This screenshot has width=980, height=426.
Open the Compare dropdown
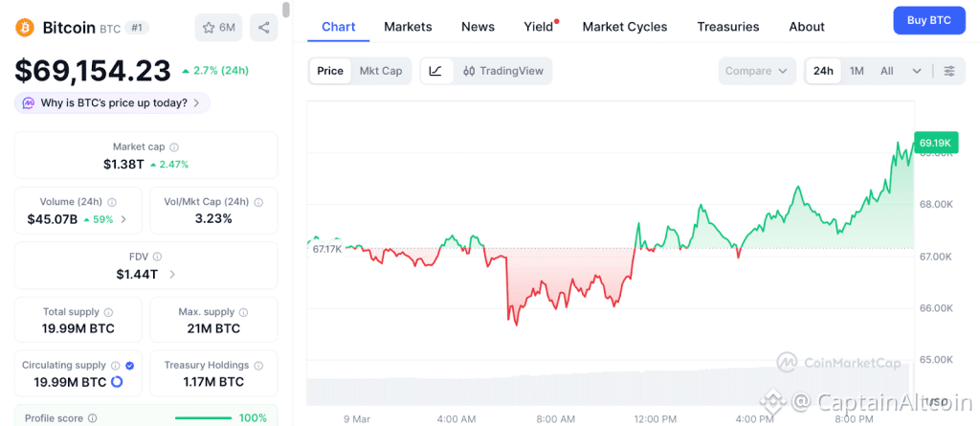click(x=756, y=71)
